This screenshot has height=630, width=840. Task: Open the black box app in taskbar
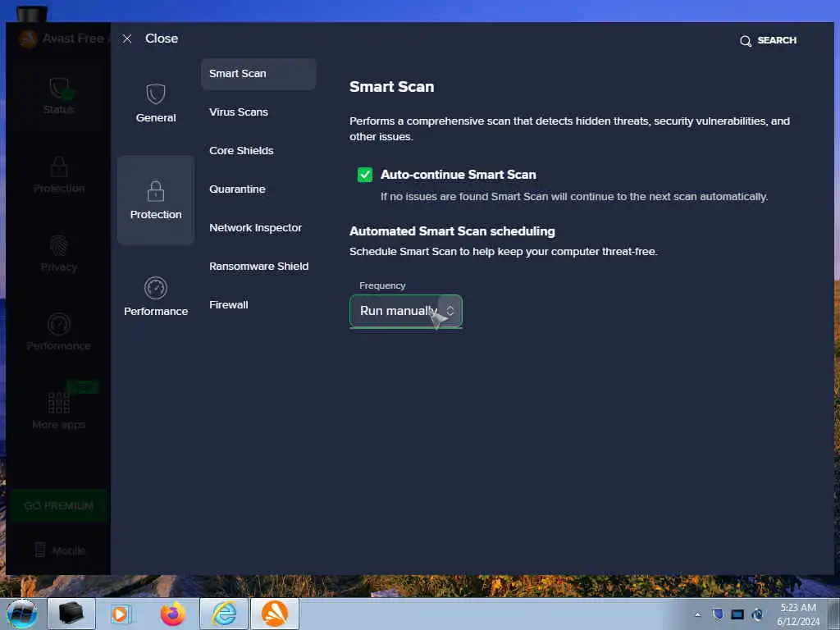pos(71,614)
